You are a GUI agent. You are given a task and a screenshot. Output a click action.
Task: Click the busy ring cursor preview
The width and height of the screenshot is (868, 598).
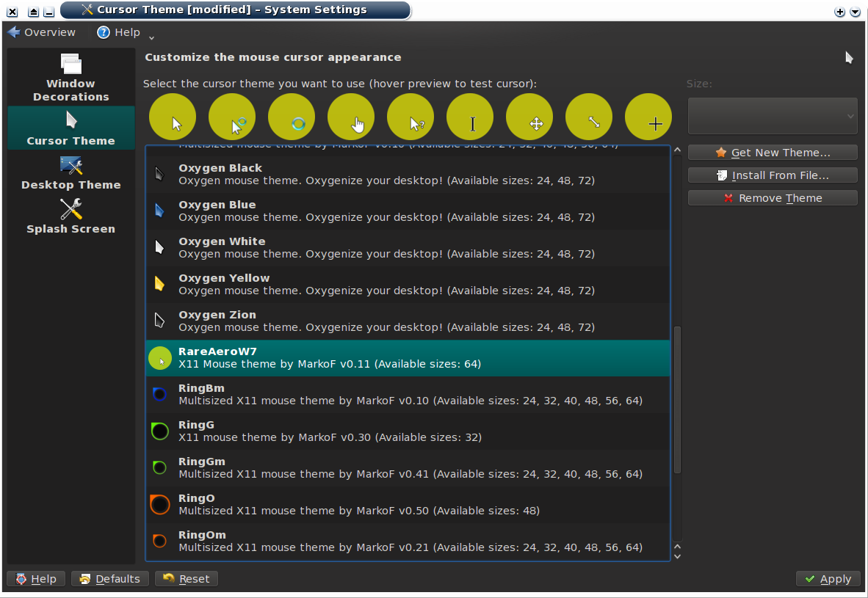pos(292,117)
